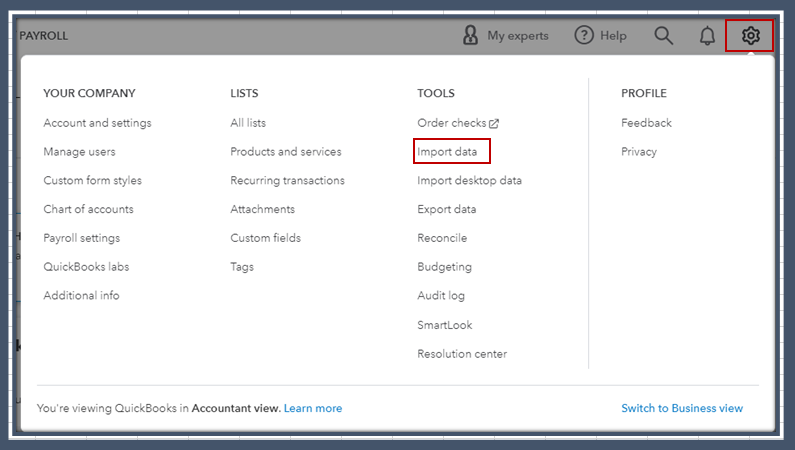Open the Settings gear icon
Image resolution: width=795 pixels, height=450 pixels.
pos(750,35)
